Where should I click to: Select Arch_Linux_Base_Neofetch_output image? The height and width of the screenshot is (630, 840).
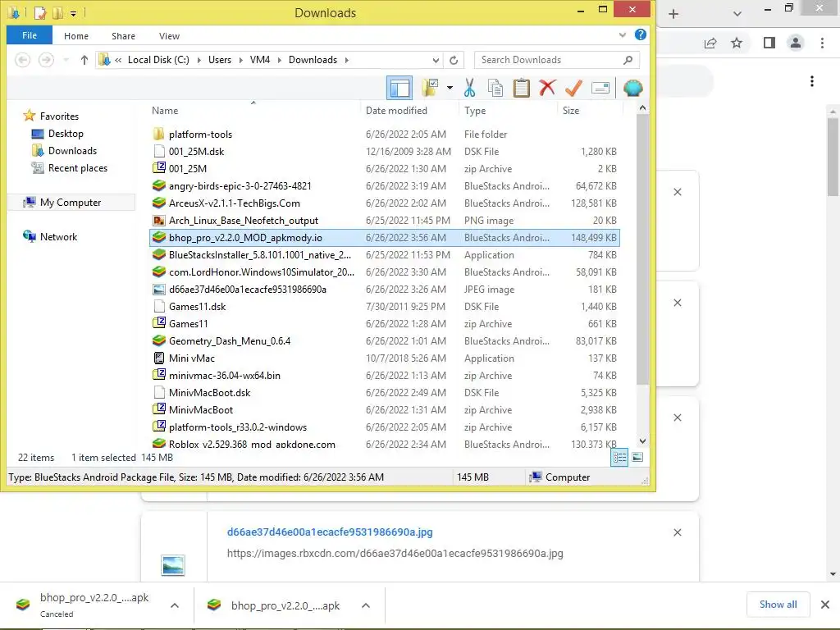(243, 220)
